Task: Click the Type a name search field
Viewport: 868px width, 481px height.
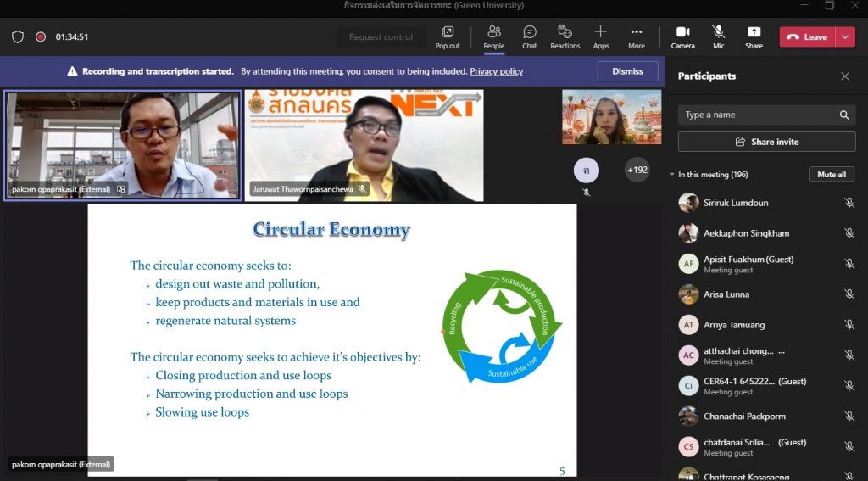Action: pyautogui.click(x=759, y=115)
